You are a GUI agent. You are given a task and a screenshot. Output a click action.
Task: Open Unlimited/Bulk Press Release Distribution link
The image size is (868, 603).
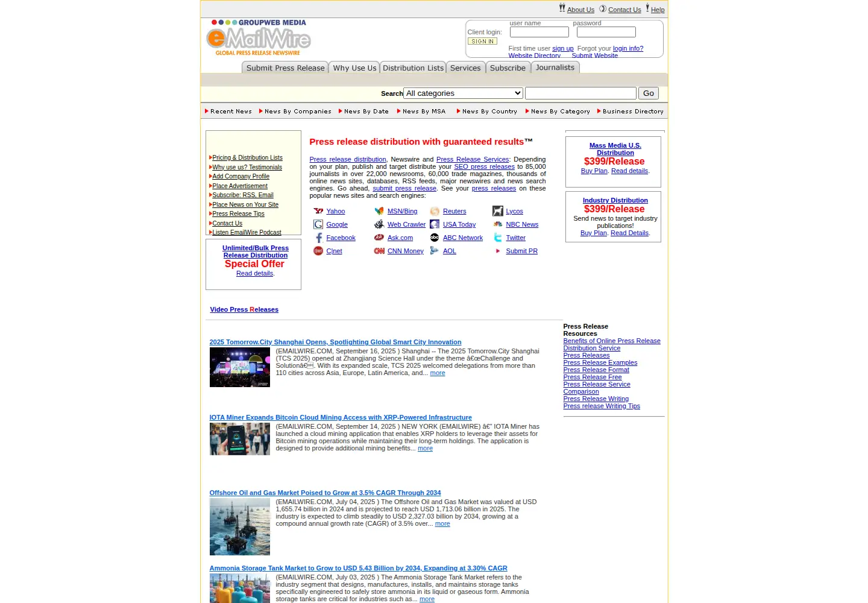point(256,251)
